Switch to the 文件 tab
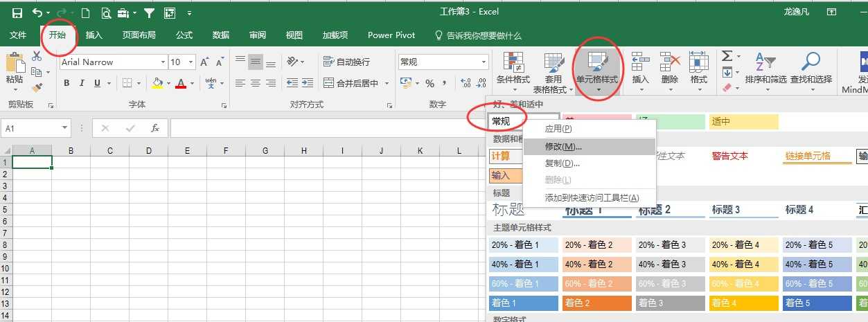868x322 pixels. click(18, 35)
